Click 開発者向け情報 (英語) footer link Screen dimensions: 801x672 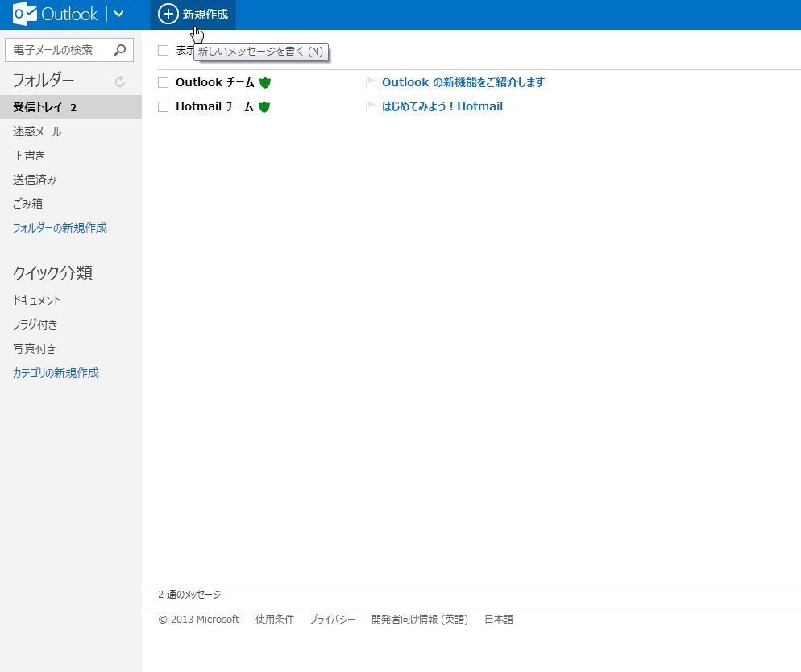click(x=420, y=620)
